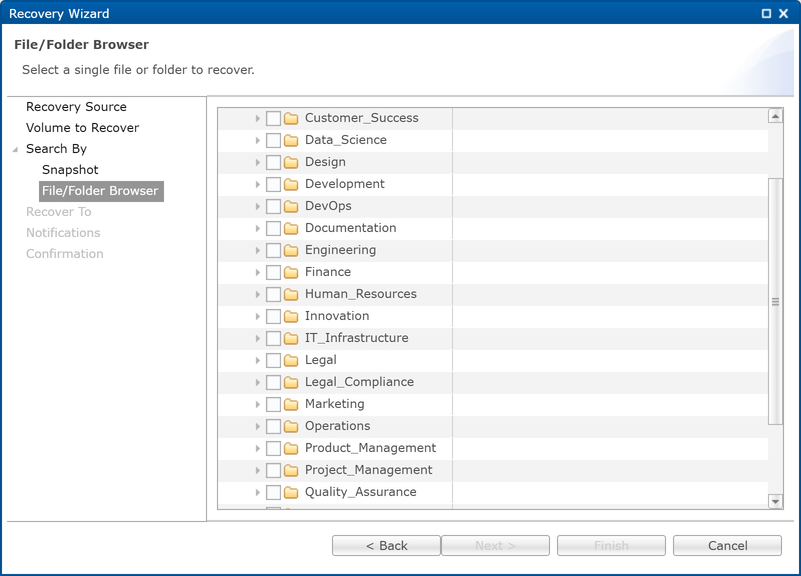This screenshot has height=576, width=801.
Task: Tick the Legal folder checkbox
Action: pos(273,361)
